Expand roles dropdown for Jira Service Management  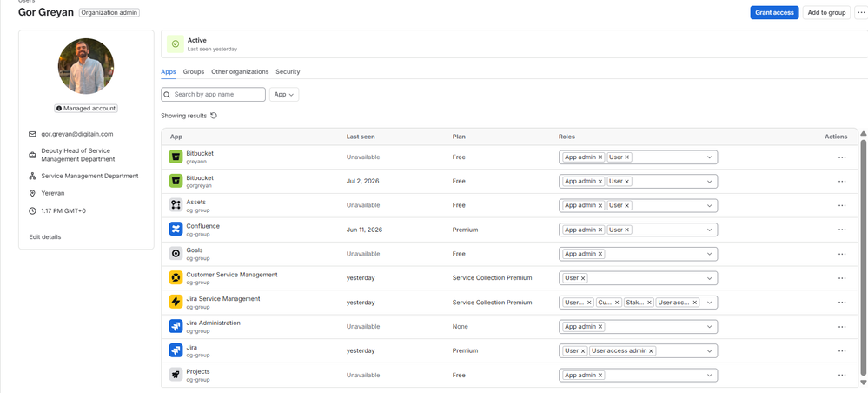click(x=709, y=303)
